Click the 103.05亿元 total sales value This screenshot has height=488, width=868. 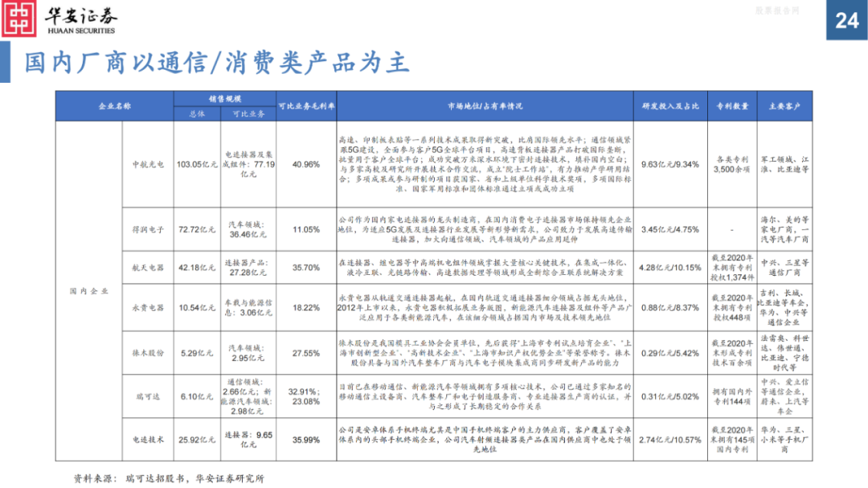click(x=197, y=165)
